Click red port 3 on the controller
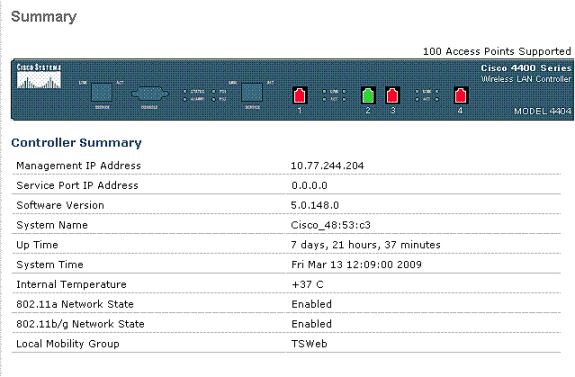Viewport: 575px width, 377px height. click(392, 95)
